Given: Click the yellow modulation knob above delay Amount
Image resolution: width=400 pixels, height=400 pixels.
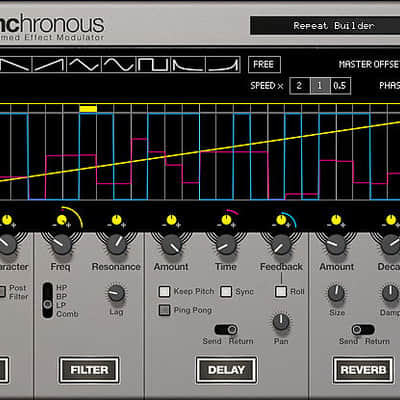Looking at the screenshot, I should pyautogui.click(x=171, y=220).
